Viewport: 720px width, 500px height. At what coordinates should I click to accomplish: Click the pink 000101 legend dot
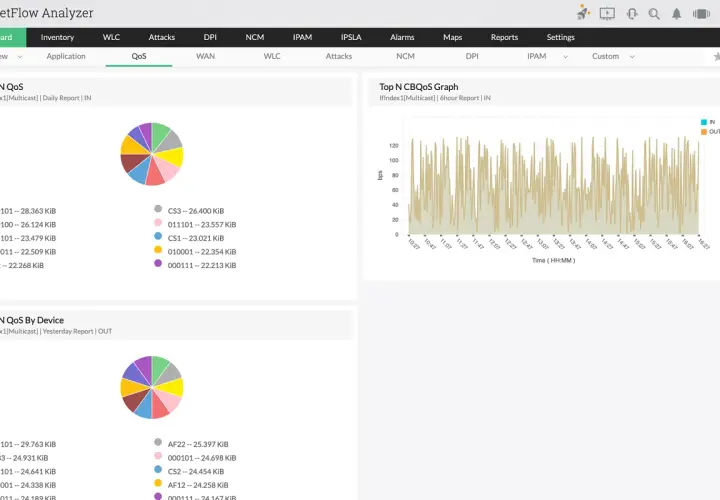point(158,456)
